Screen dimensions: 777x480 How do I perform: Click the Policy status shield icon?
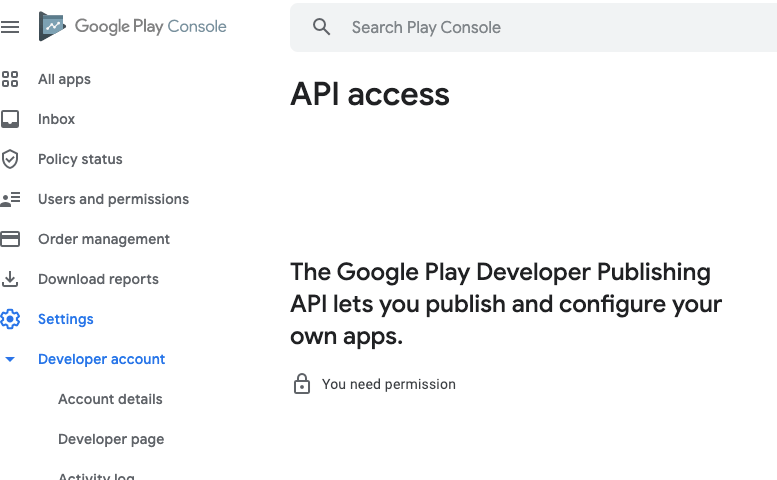(10, 159)
